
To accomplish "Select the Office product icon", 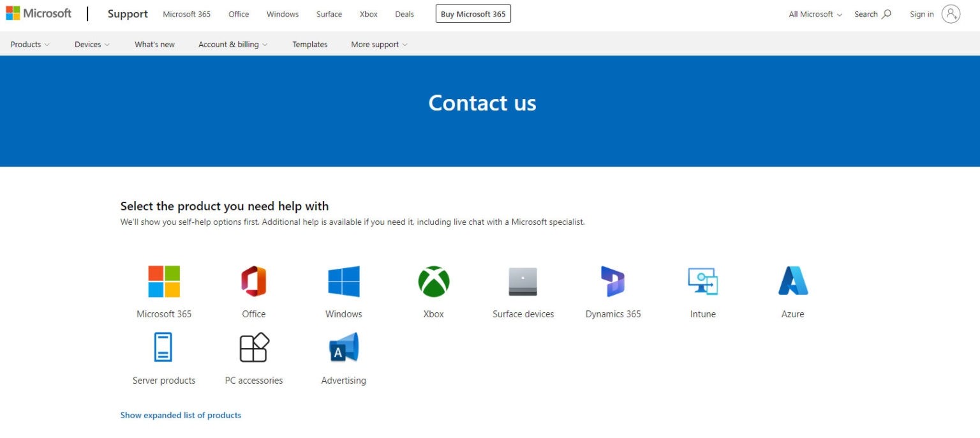I will (x=254, y=282).
